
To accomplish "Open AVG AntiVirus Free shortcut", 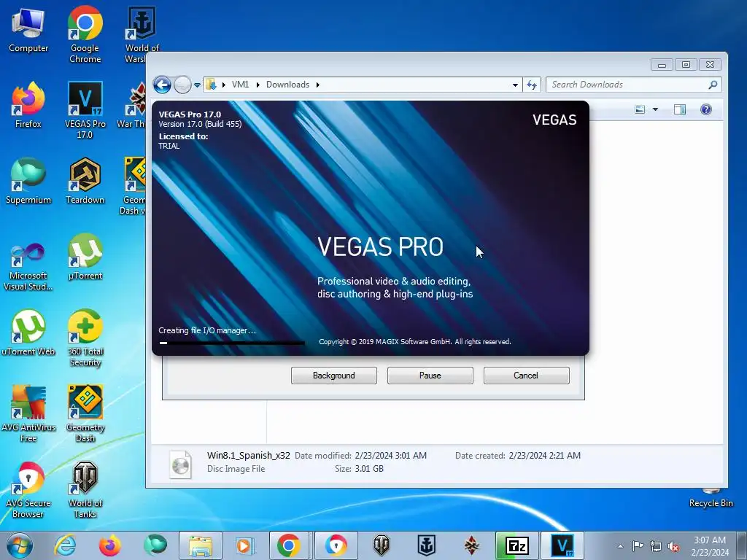I will click(28, 413).
